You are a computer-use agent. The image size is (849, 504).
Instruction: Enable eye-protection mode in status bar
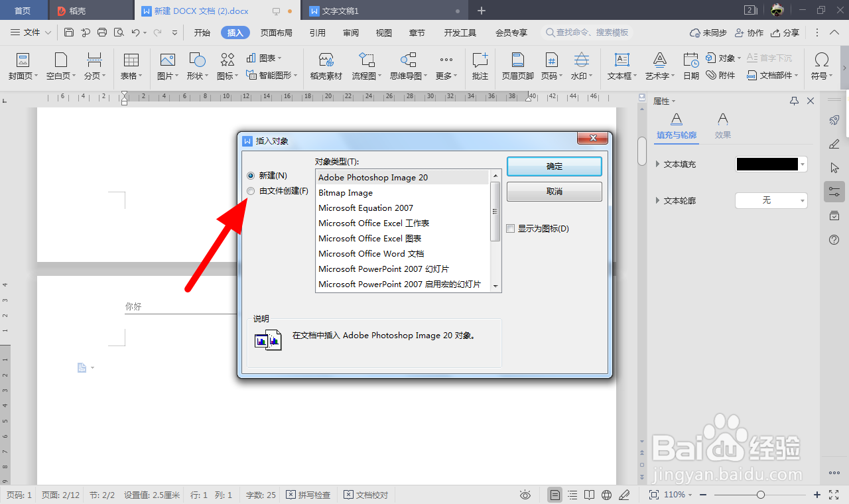(525, 494)
